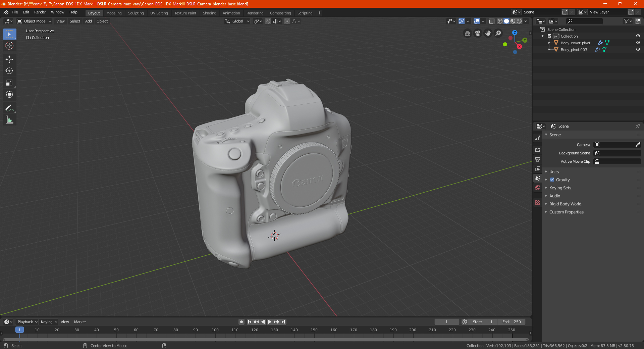Switch to the Modeling workspace tab
Screen dimensions: 644x349
114,13
